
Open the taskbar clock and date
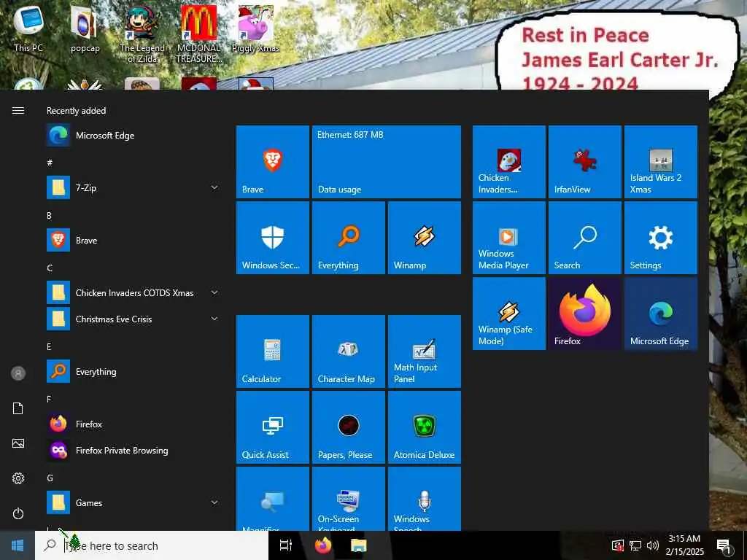[x=684, y=545]
